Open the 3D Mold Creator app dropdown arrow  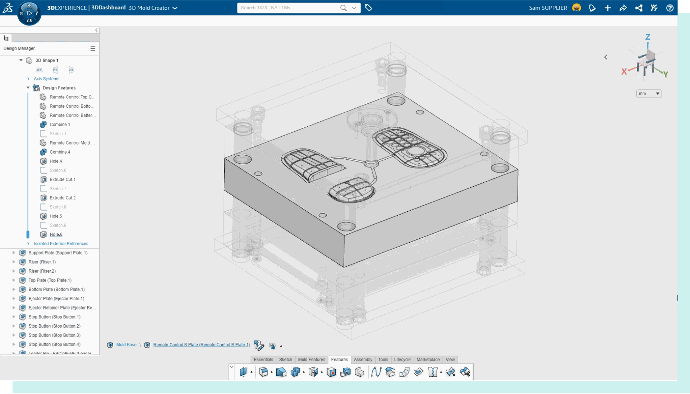175,8
